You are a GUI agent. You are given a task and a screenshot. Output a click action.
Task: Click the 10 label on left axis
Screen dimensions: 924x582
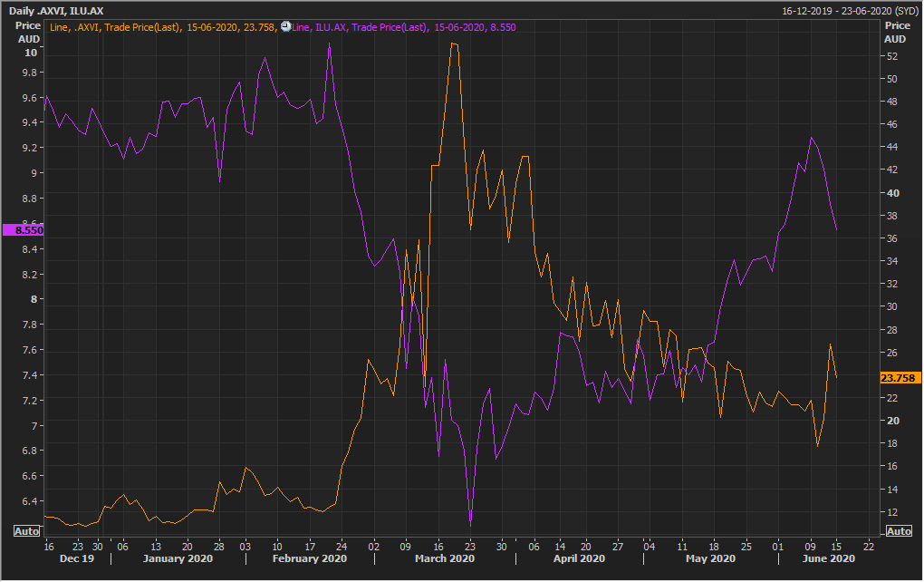click(x=30, y=53)
